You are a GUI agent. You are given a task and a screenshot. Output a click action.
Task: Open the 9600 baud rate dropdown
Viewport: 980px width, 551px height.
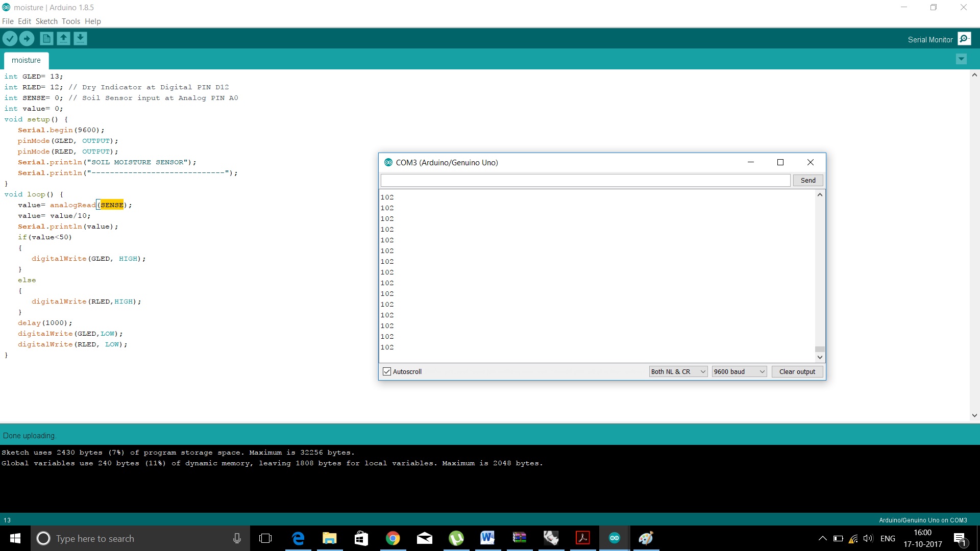(x=740, y=371)
